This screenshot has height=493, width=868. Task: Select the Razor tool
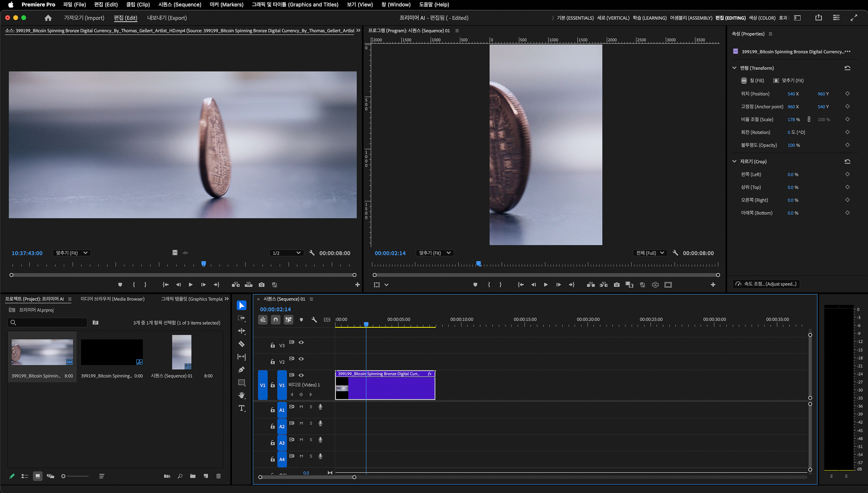tap(242, 344)
